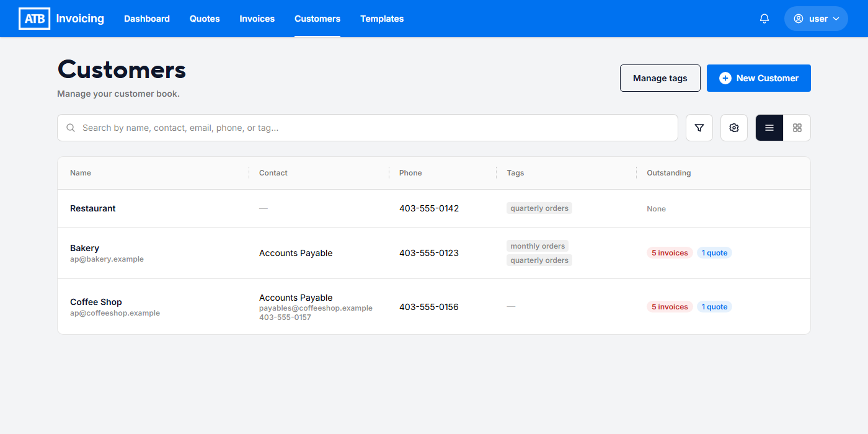Click contact phone 403-555-0157
Viewport: 868px width, 434px height.
pyautogui.click(x=285, y=317)
